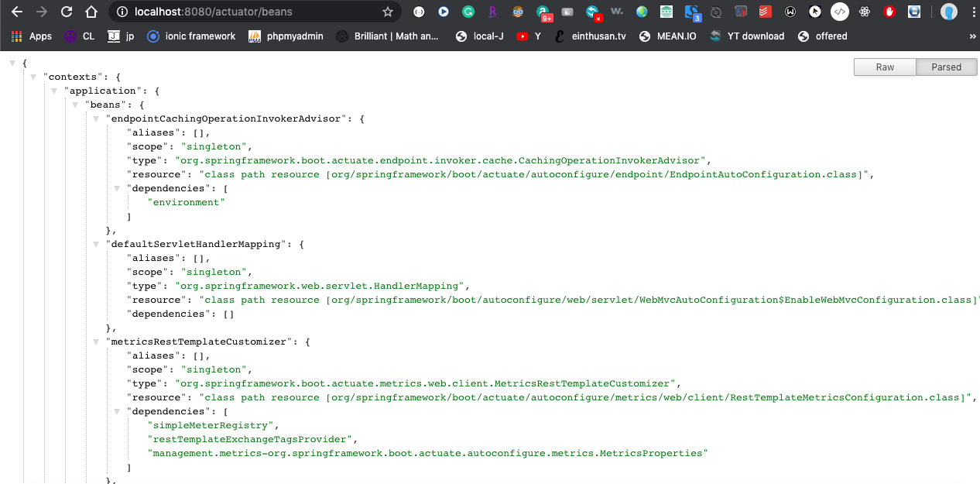Collapse the "contexts" node
980x484 pixels.
tap(33, 77)
